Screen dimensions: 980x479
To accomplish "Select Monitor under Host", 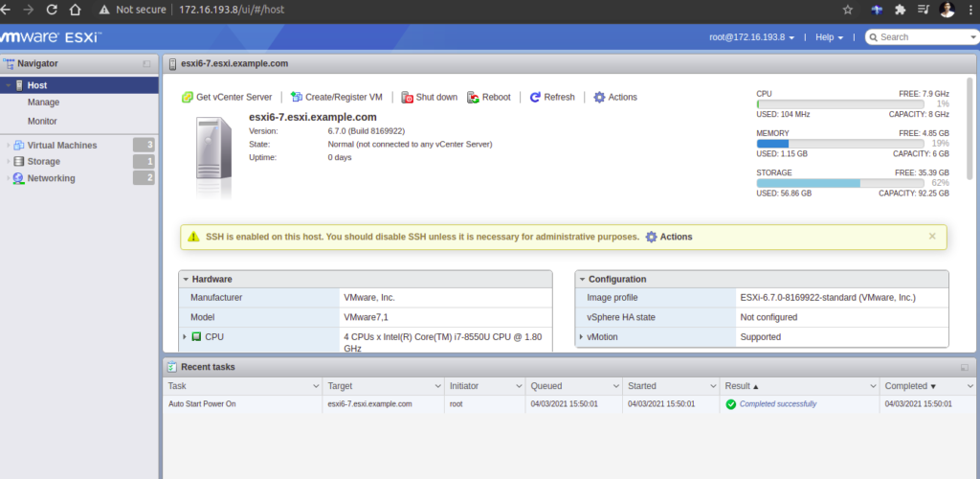I will click(x=42, y=122).
